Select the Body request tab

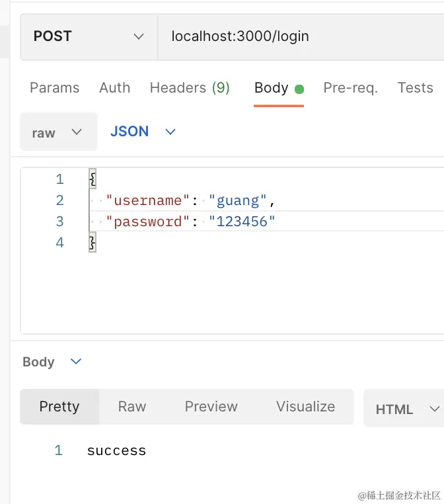pos(279,89)
